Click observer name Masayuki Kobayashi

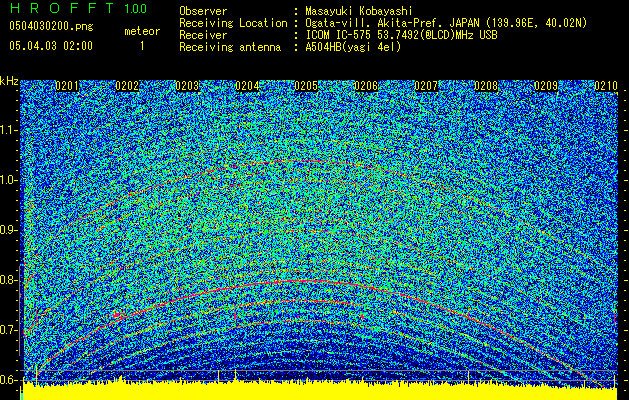pyautogui.click(x=358, y=11)
